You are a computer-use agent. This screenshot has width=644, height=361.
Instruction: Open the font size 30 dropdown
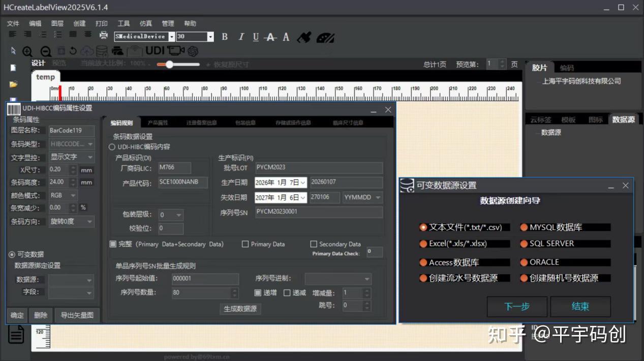(210, 37)
